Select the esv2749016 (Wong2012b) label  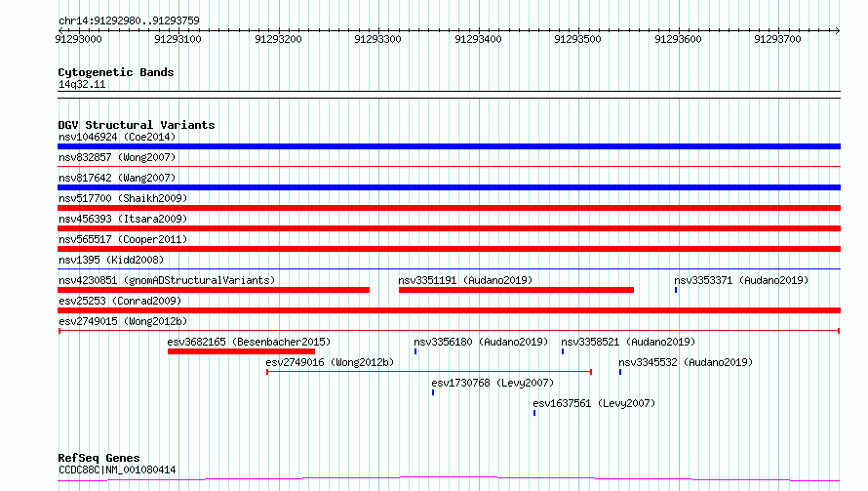[x=330, y=362]
